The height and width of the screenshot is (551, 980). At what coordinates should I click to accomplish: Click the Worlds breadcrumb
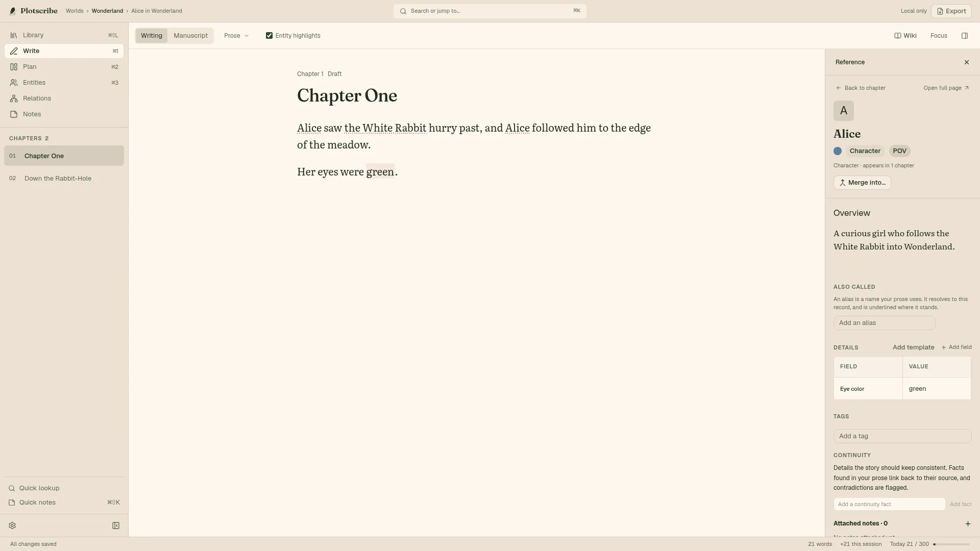coord(75,11)
